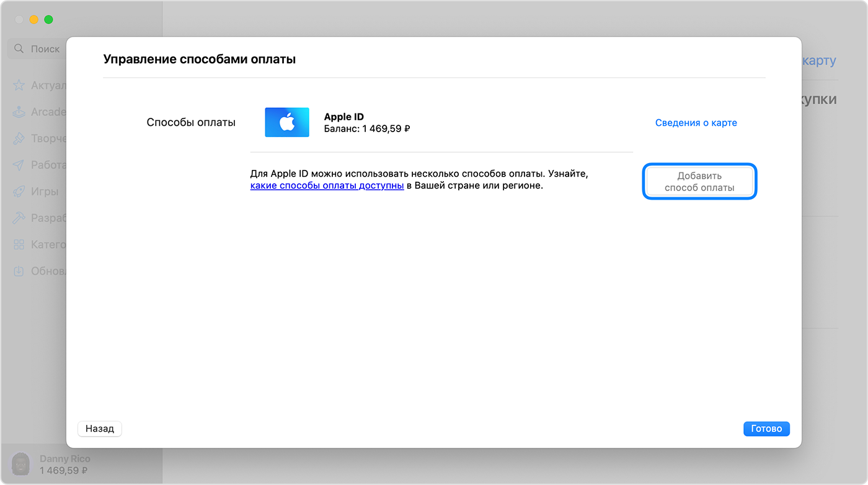Click the Добавить способ оплаты button
This screenshot has height=485, width=868.
pos(699,182)
